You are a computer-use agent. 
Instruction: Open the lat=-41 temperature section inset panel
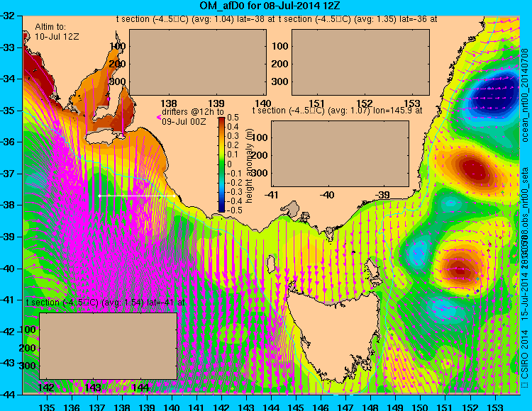tap(109, 346)
